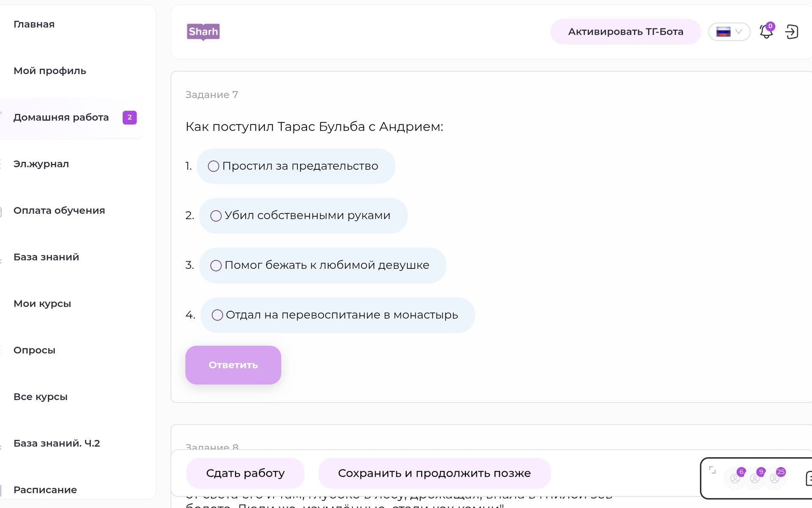Click the Ответить button

tap(233, 365)
